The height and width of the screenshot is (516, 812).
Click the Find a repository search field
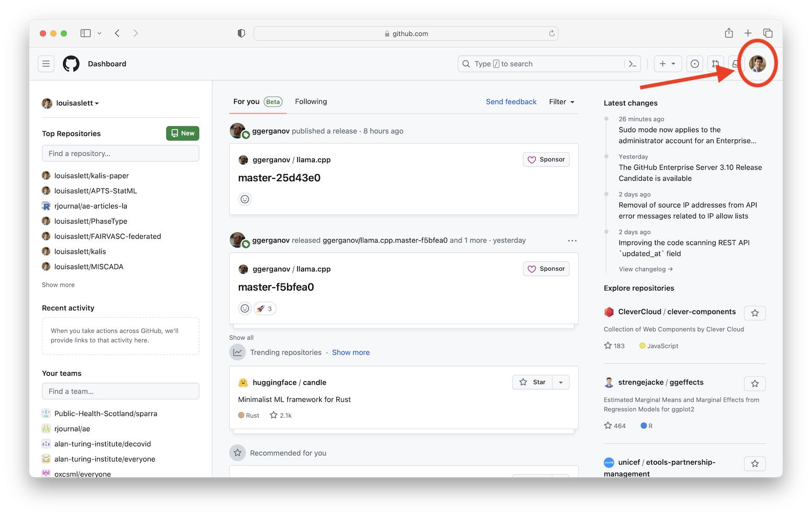point(120,154)
